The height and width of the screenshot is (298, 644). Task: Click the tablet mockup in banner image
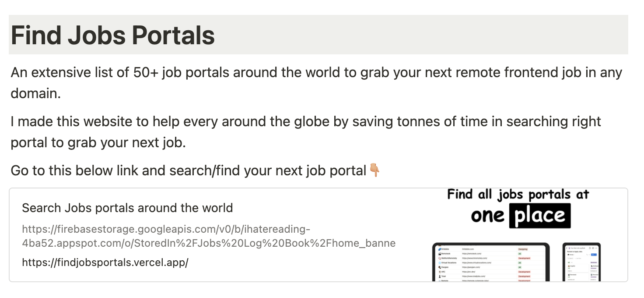tap(490, 262)
